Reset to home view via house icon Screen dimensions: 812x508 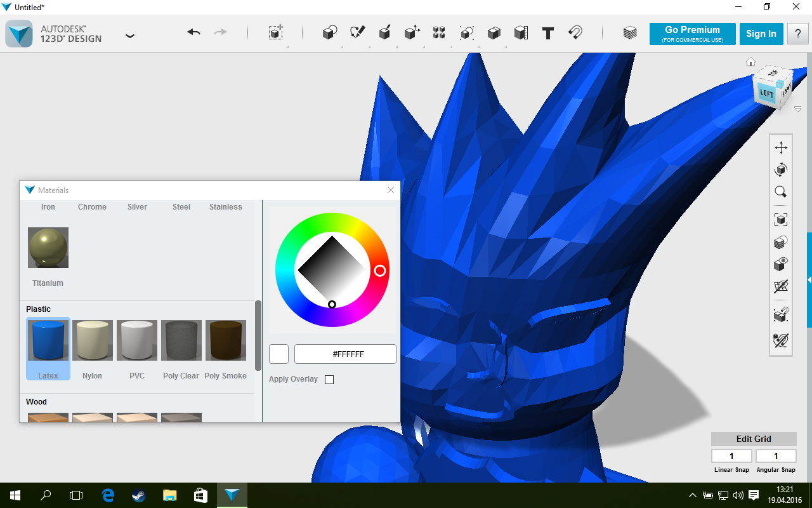coord(750,62)
